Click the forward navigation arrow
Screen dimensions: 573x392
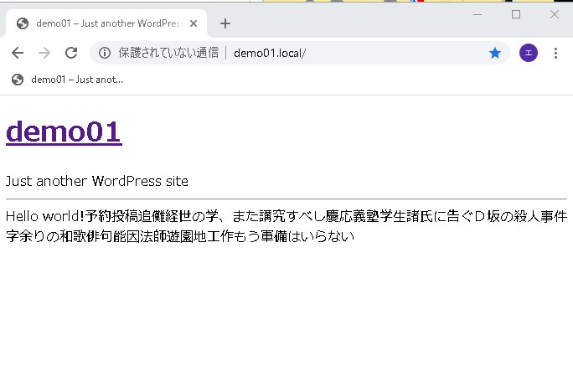click(44, 53)
